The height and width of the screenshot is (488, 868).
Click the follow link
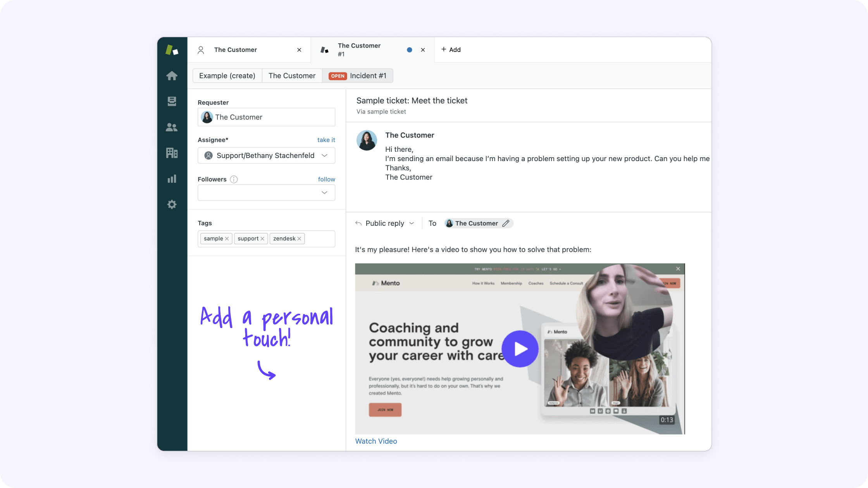[x=327, y=179]
